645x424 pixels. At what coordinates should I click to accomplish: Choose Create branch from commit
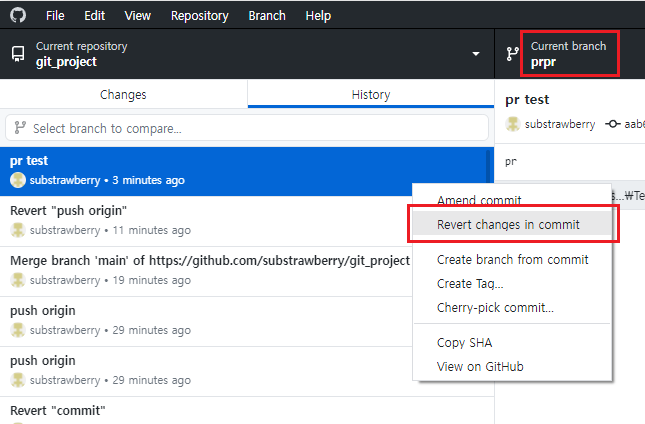coord(512,259)
